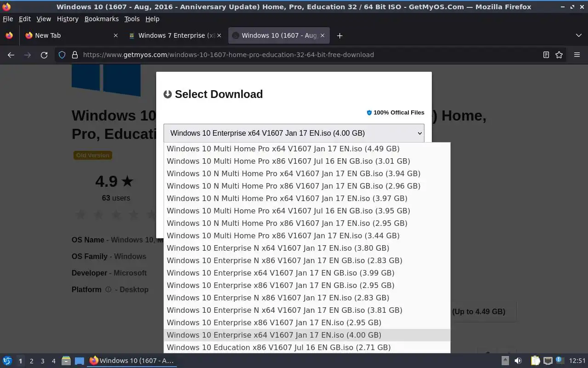Reload the current page

pos(44,55)
